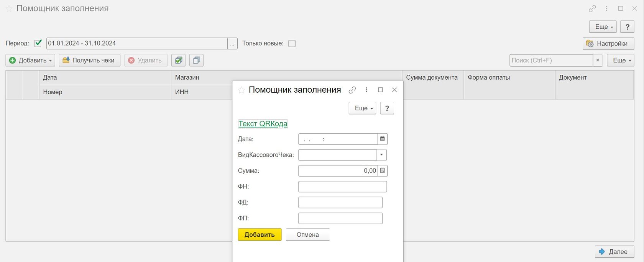
Task: Open calculator for Сумма field
Action: (382, 171)
